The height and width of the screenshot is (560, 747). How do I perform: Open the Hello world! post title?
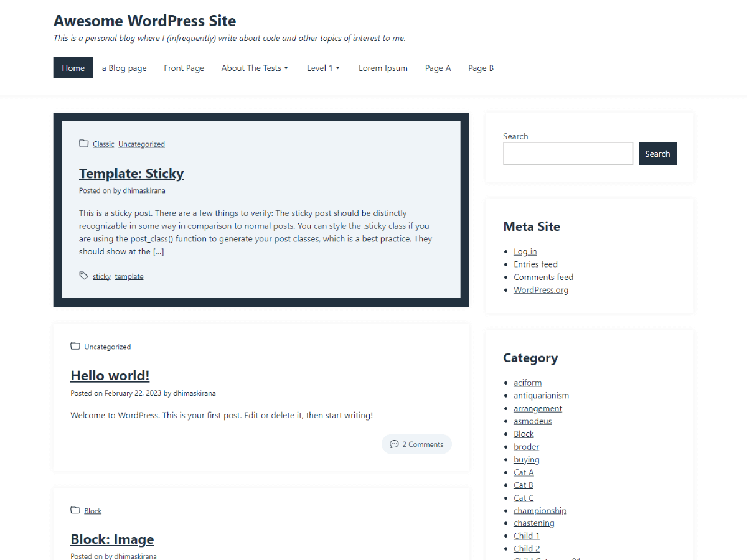(110, 375)
